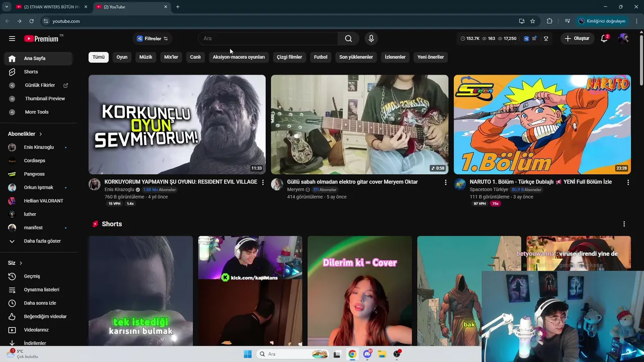Select the Son yüklenenler chip
This screenshot has width=644, height=362.
coord(356,57)
